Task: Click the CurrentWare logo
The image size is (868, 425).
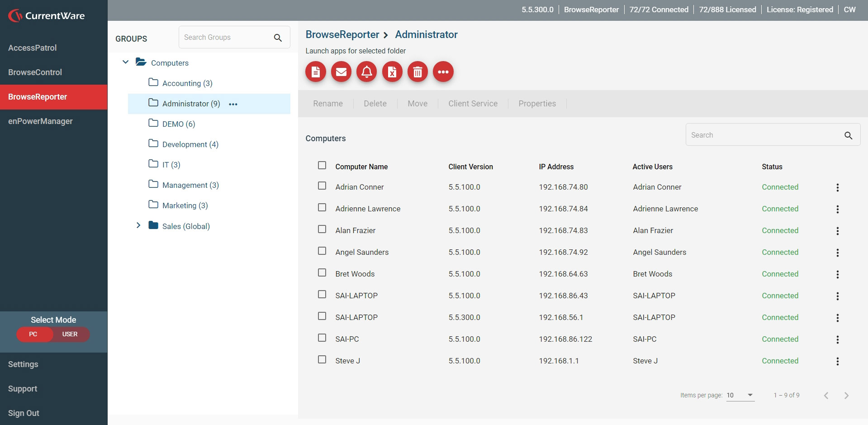Action: (x=47, y=16)
